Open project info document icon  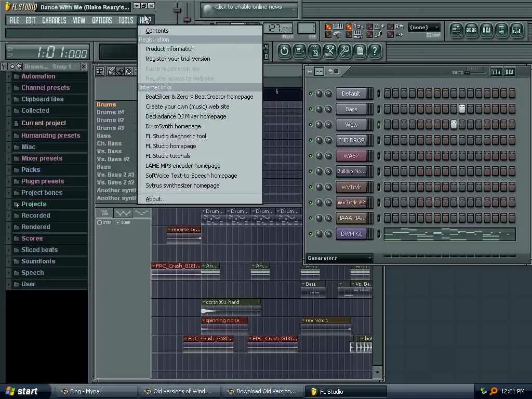pos(360,51)
